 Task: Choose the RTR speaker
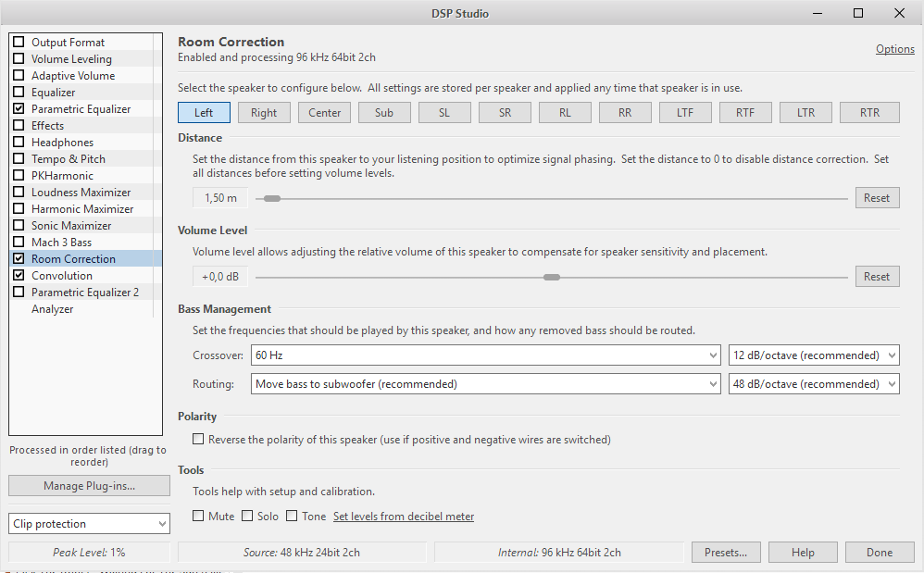point(869,113)
